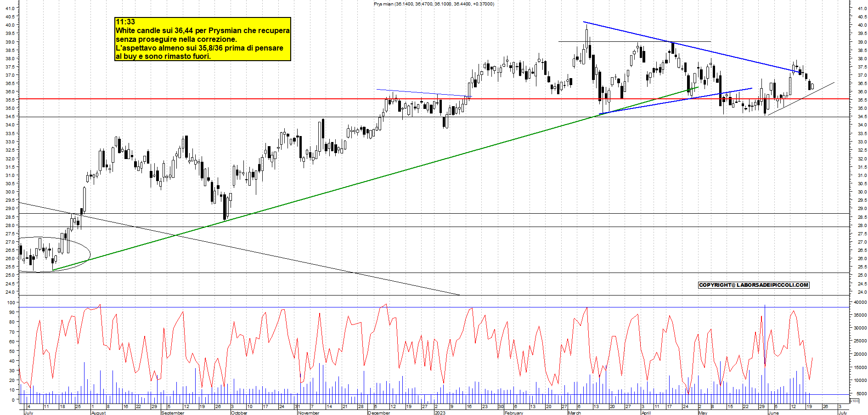Click the November label on the time axis
The width and height of the screenshot is (868, 415).
[309, 413]
